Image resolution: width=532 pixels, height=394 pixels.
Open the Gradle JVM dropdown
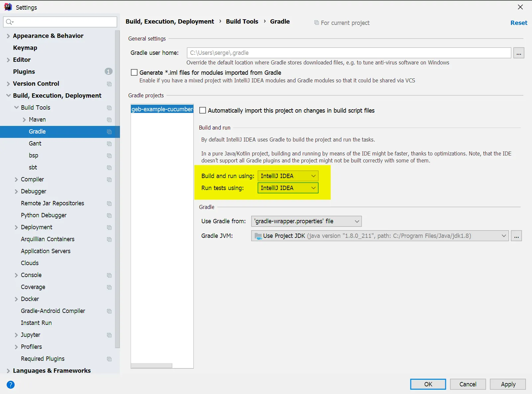click(380, 236)
